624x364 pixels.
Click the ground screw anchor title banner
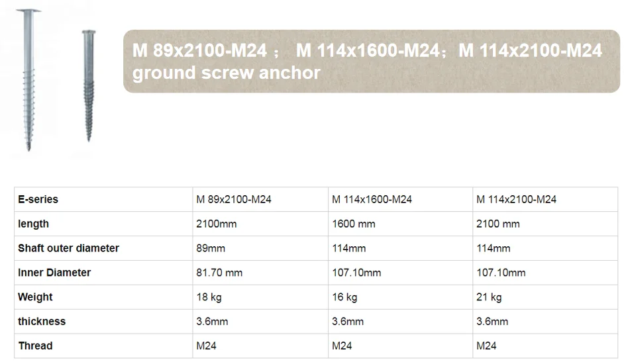[371, 61]
